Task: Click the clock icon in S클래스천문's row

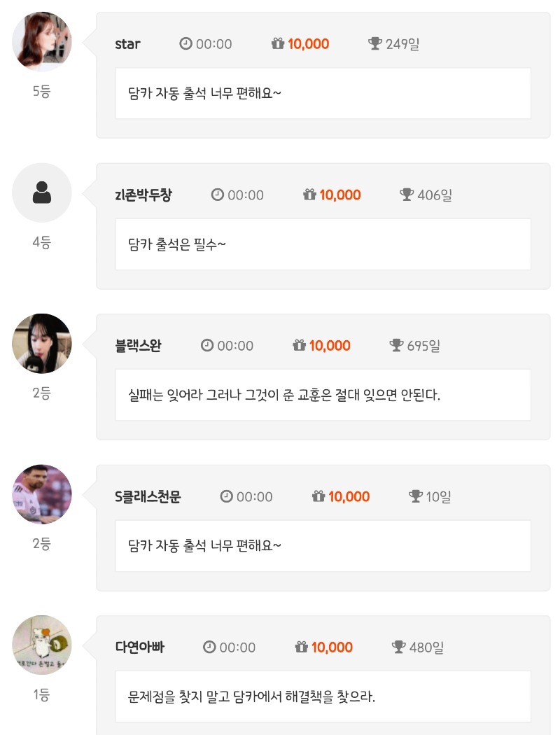Action: (226, 496)
